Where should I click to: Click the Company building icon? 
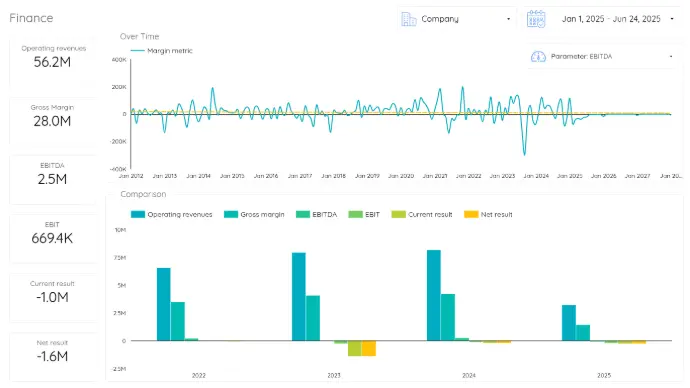pos(408,19)
